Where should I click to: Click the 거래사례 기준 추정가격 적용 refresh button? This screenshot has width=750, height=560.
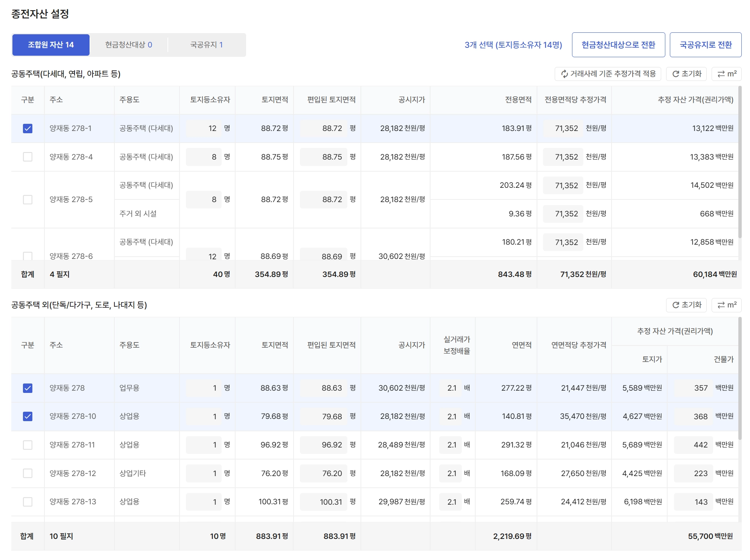pyautogui.click(x=607, y=74)
